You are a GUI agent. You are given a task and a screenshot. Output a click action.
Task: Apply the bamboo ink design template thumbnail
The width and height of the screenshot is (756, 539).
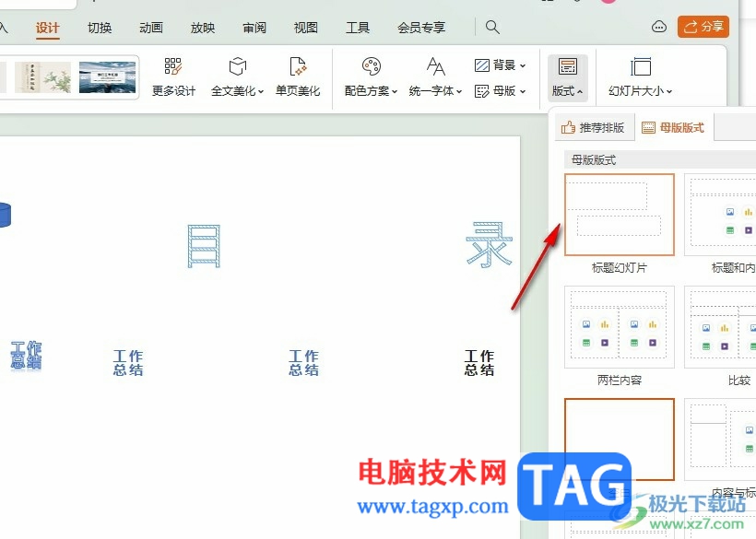tap(43, 77)
